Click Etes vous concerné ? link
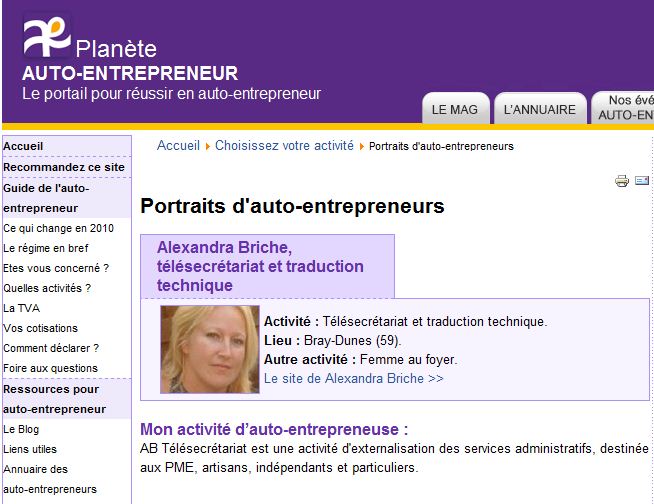Screen dimensions: 654x504 [56, 268]
